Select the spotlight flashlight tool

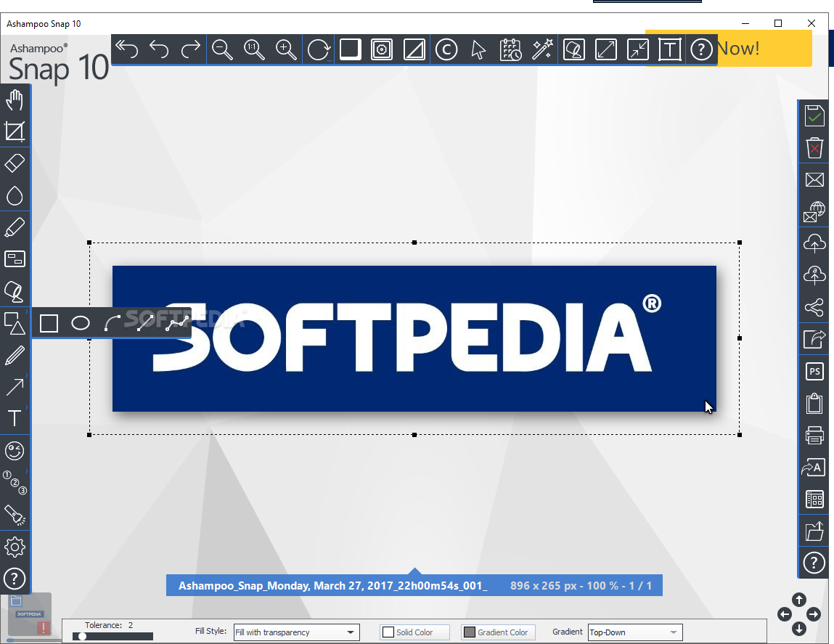(x=15, y=515)
